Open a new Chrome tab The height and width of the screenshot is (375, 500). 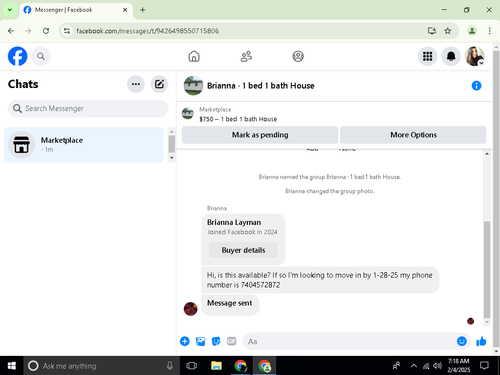(x=143, y=10)
